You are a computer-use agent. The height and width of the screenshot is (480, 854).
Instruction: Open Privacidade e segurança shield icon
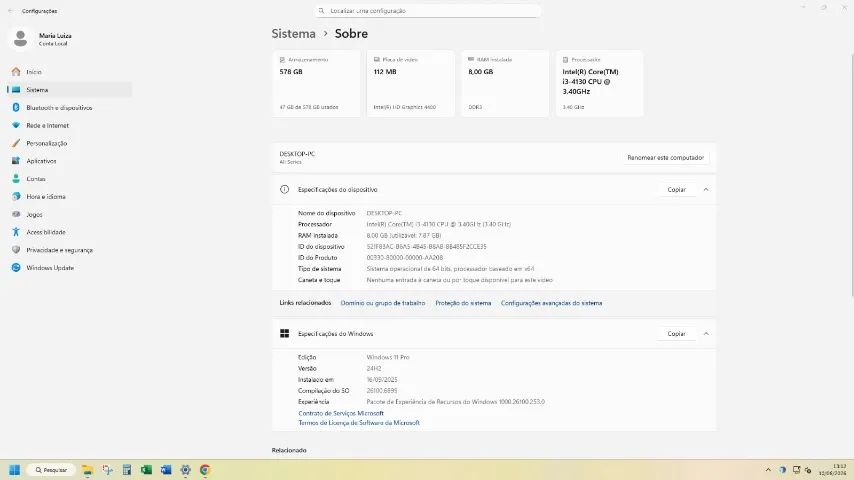16,250
